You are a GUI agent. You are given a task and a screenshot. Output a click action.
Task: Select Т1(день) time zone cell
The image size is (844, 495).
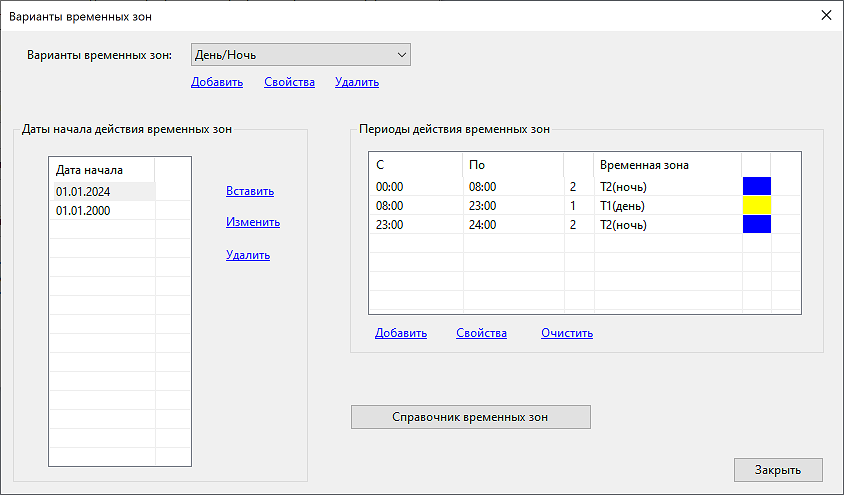tap(667, 206)
